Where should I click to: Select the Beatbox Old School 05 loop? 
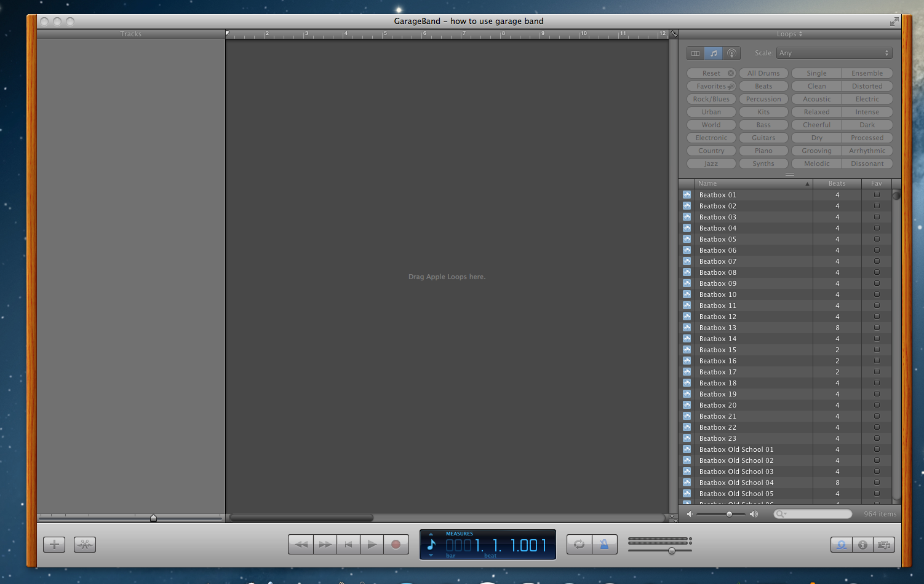point(786,494)
